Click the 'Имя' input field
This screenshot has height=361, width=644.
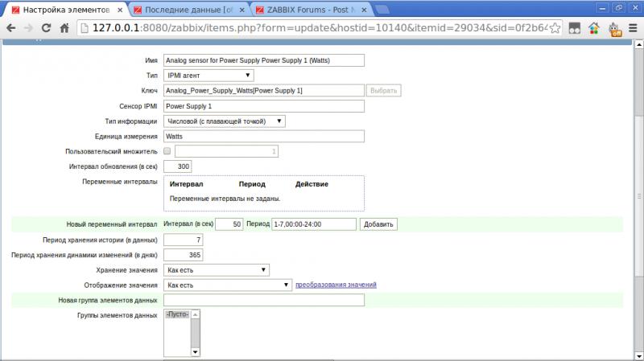pyautogui.click(x=264, y=60)
